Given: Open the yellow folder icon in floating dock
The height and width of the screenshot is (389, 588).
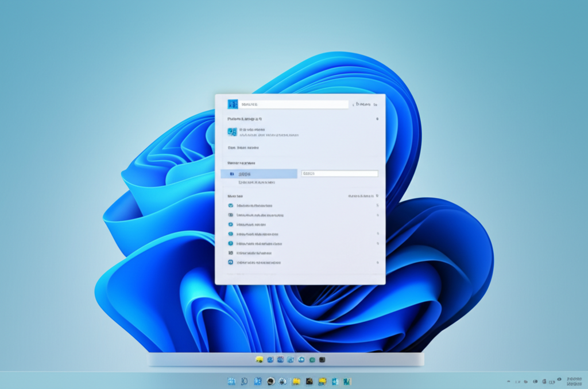Looking at the screenshot, I should pyautogui.click(x=259, y=360).
